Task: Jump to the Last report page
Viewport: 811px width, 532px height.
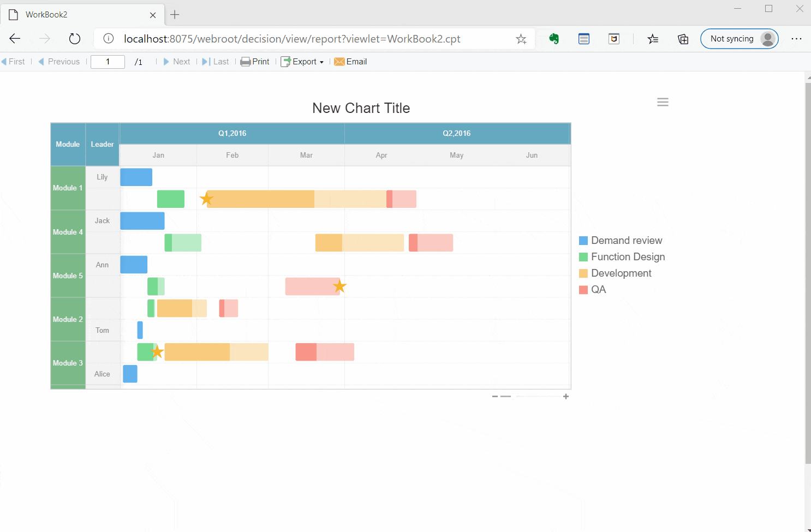Action: point(216,61)
